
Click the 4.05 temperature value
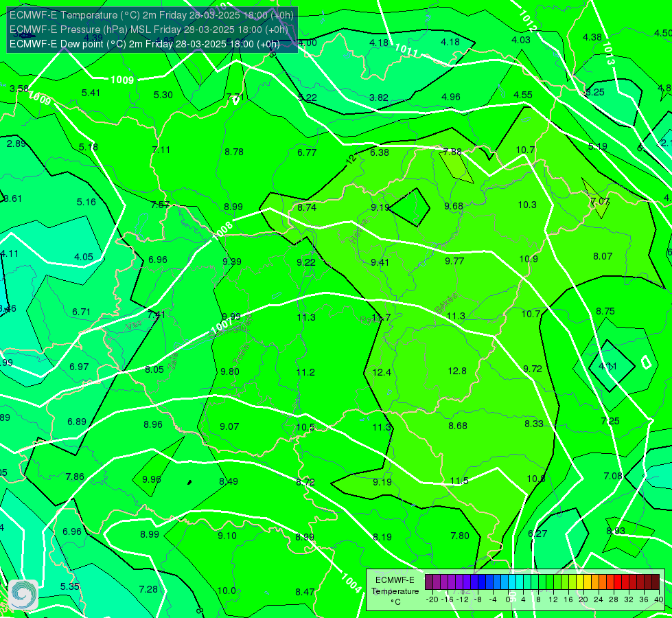(x=84, y=257)
